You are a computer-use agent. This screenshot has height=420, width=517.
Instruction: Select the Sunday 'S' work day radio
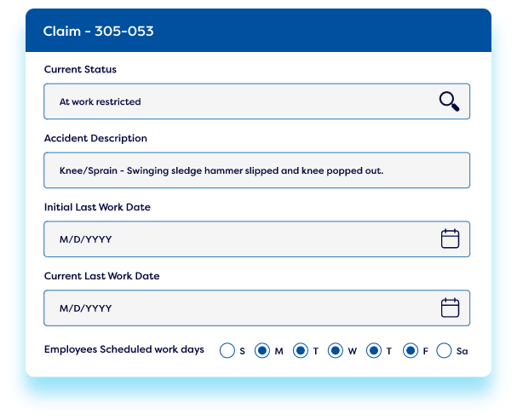coord(227,350)
